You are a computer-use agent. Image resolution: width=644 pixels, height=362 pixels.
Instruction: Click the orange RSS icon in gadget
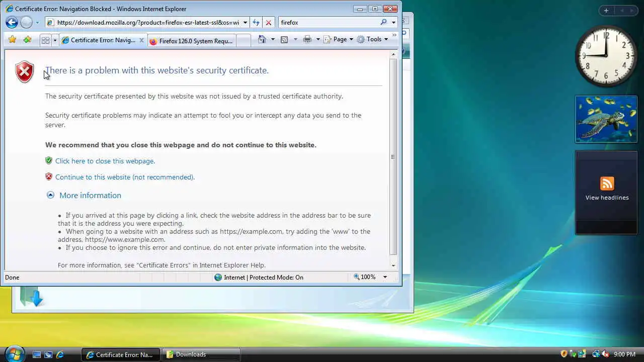pos(607,184)
